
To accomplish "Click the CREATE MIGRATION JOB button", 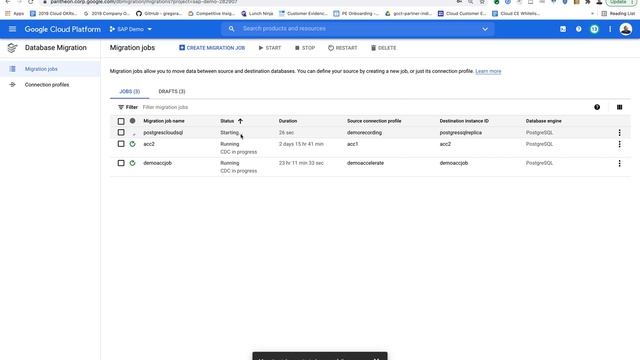I will coord(212,48).
